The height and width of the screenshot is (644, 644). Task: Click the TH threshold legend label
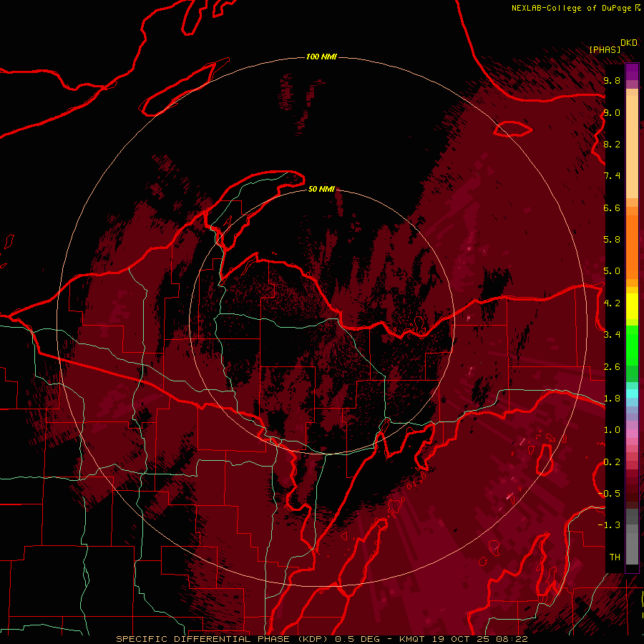click(615, 557)
